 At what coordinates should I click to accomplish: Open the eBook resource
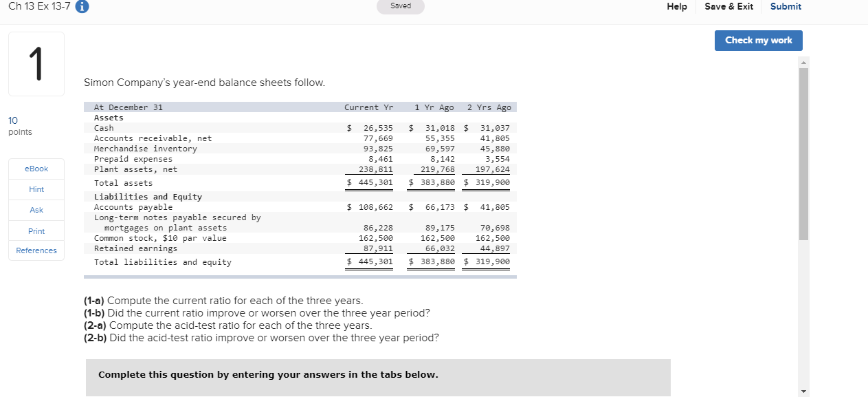(36, 169)
